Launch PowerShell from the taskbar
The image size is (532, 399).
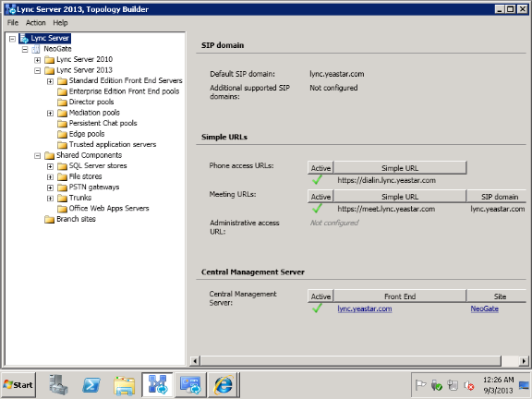click(91, 385)
